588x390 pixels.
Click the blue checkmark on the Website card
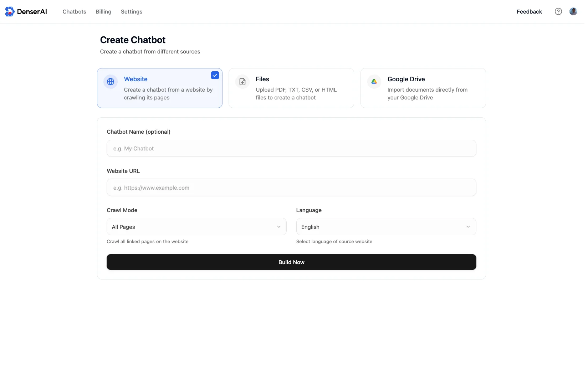click(215, 75)
